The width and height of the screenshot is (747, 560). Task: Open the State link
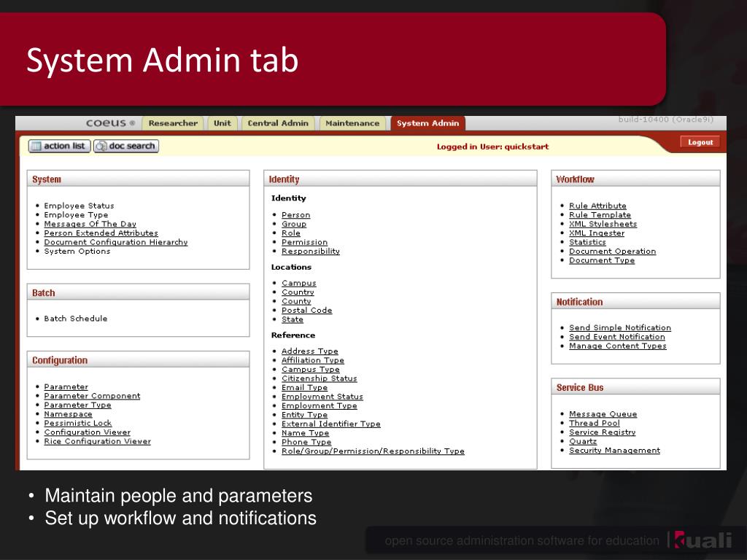293,319
